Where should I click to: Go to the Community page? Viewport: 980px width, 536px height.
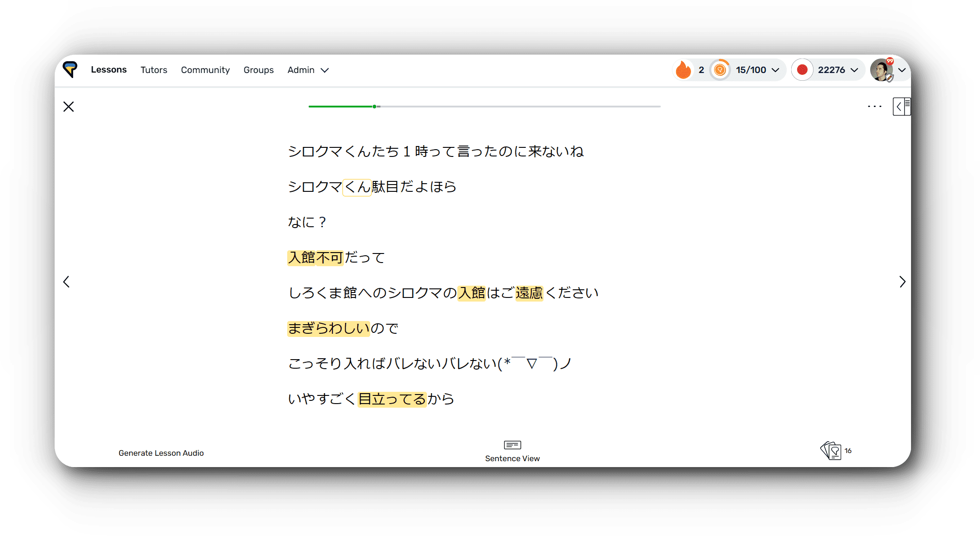click(205, 70)
